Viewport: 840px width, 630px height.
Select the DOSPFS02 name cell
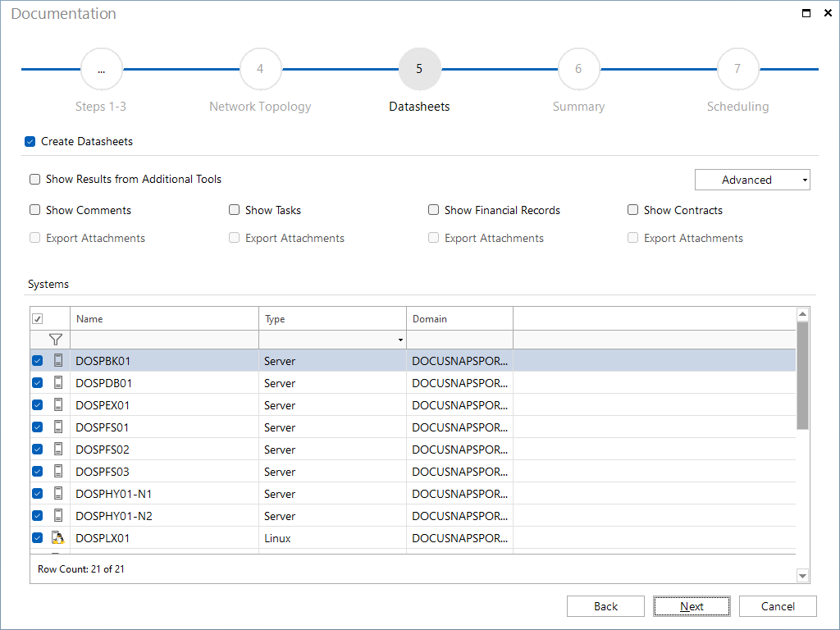[164, 450]
